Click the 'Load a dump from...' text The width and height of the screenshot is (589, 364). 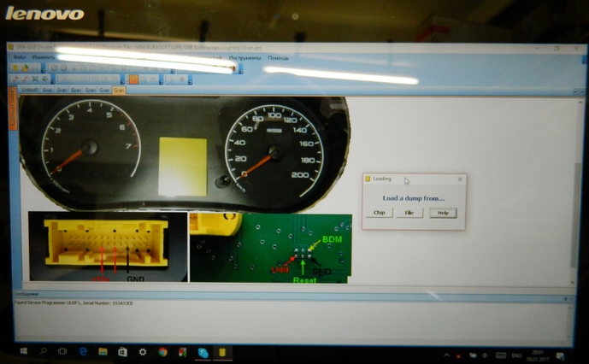tap(413, 198)
